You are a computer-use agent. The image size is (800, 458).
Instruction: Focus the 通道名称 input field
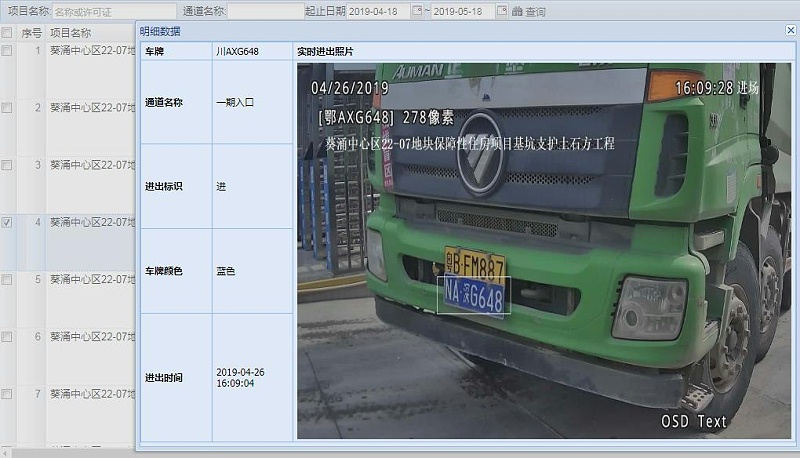(x=265, y=11)
